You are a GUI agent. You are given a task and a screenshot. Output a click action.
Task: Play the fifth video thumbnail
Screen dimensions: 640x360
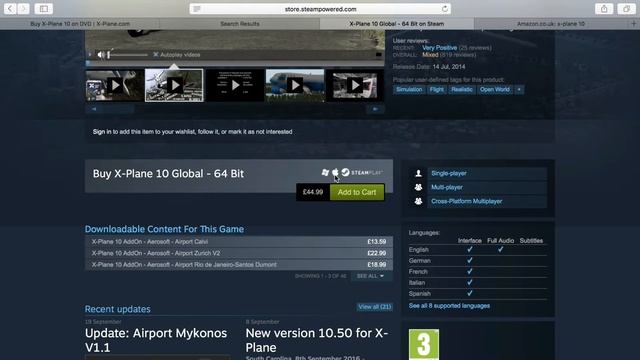click(x=355, y=85)
